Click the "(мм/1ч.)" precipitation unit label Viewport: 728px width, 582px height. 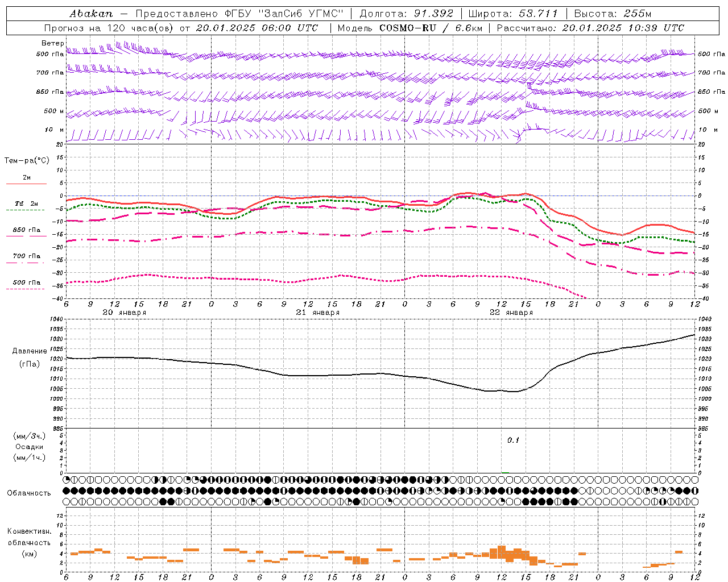(30, 458)
